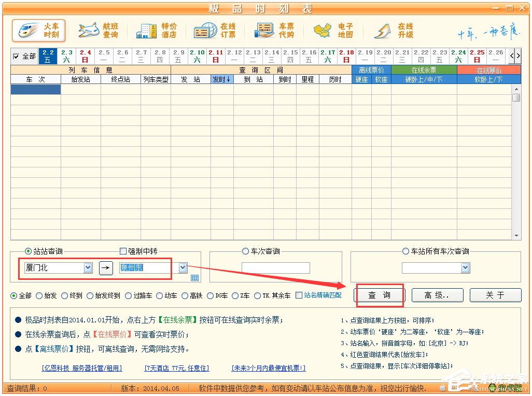Viewport: 532px width, 396px height.
Task: Switch to the 在线余票 tab
Action: pyautogui.click(x=424, y=70)
